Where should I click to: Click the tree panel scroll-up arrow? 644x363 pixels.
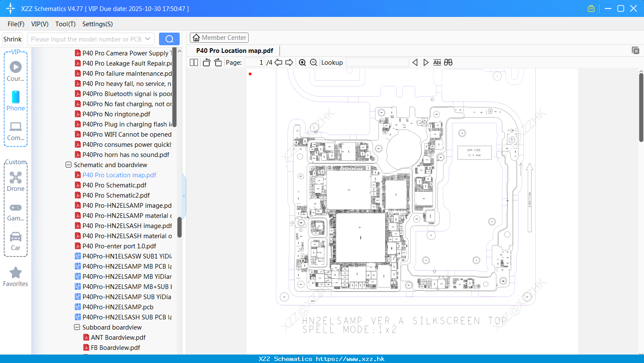tap(179, 51)
